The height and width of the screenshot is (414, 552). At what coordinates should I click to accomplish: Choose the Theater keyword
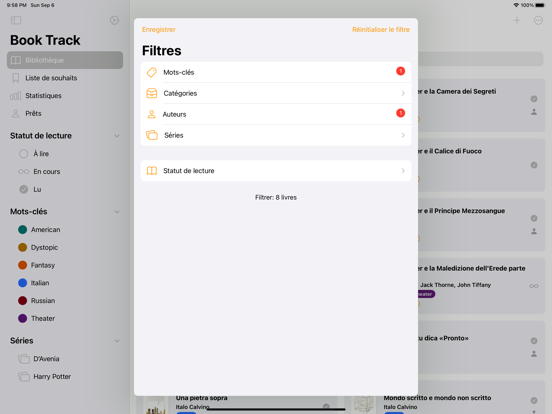click(43, 318)
